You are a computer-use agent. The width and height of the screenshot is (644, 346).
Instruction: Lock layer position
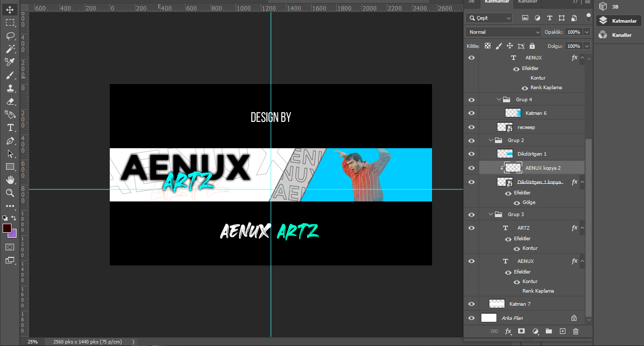pos(510,46)
